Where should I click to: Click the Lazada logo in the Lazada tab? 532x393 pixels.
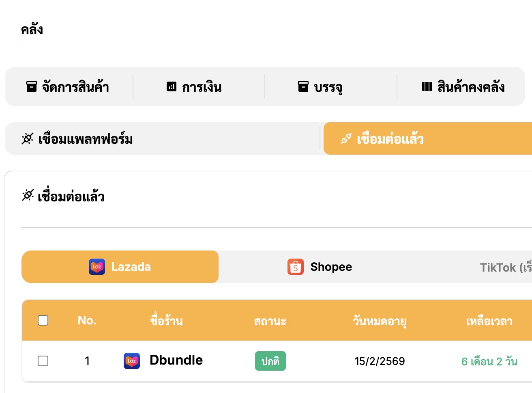tap(97, 267)
